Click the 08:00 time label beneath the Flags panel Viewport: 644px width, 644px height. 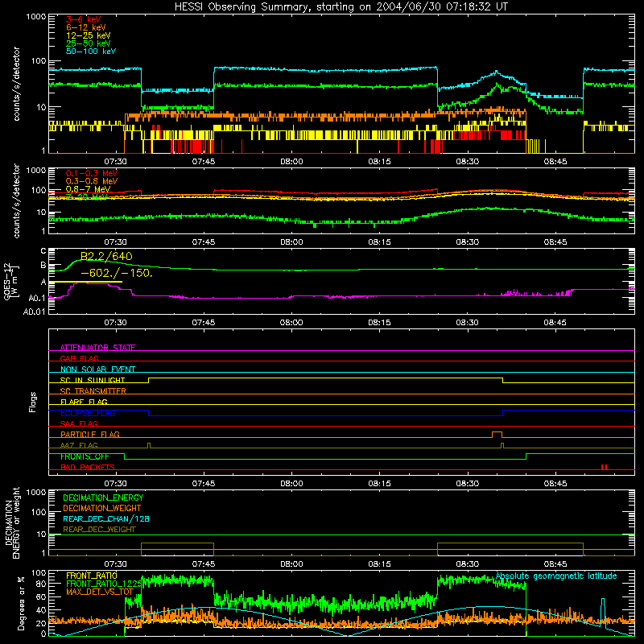(x=291, y=484)
